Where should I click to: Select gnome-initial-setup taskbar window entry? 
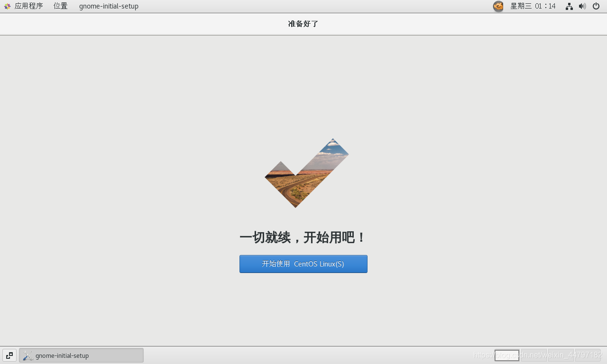pos(81,355)
